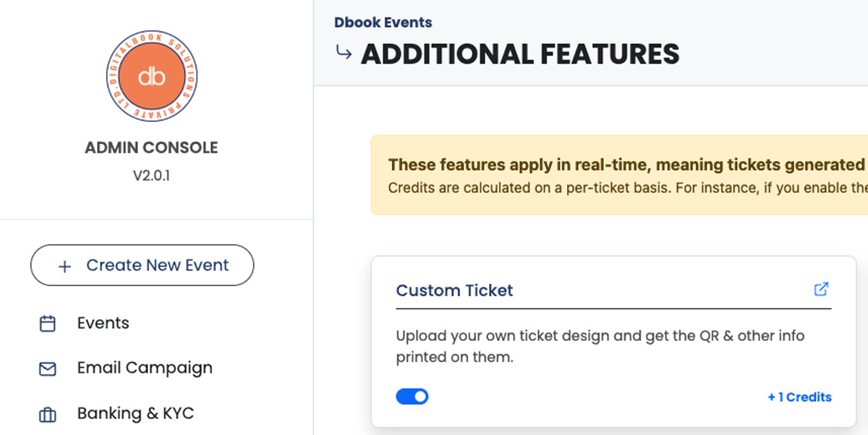This screenshot has width=868, height=435.
Task: Click the Dbook Events breadcrumb link
Action: click(383, 22)
